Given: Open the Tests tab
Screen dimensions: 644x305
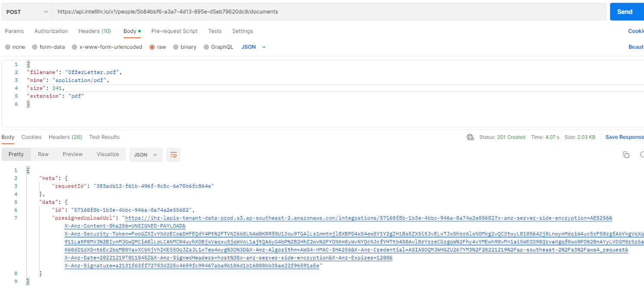Looking at the screenshot, I should pos(215,31).
